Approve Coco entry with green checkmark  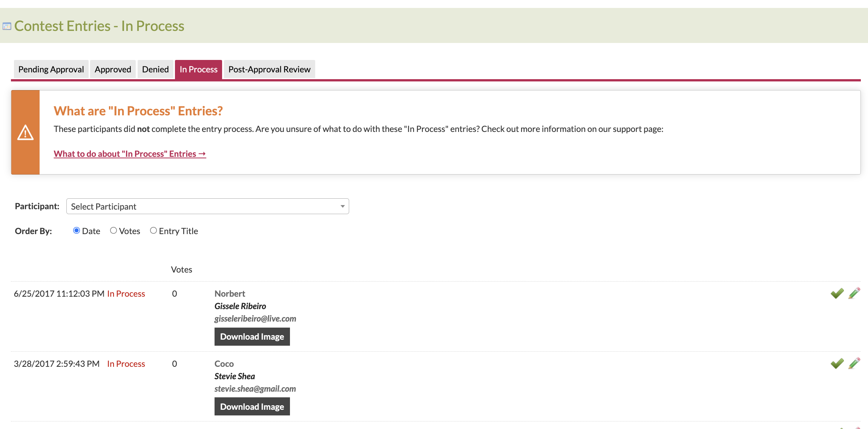tap(837, 363)
